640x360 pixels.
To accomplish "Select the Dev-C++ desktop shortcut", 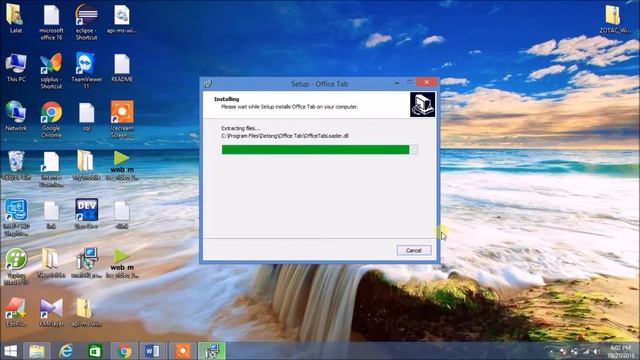I will click(x=86, y=213).
